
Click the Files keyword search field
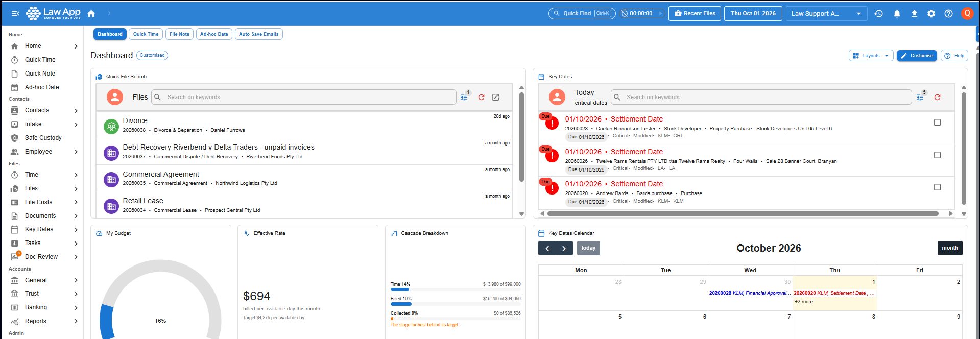click(303, 97)
